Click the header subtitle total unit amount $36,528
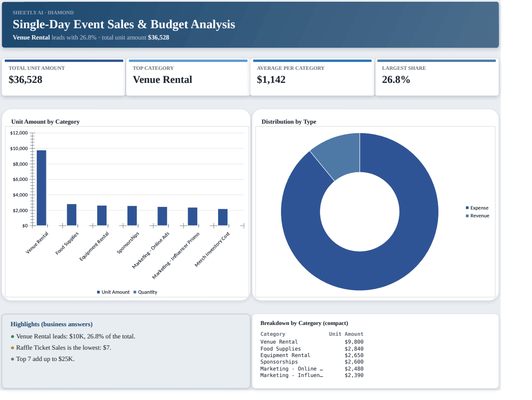 click(135, 37)
